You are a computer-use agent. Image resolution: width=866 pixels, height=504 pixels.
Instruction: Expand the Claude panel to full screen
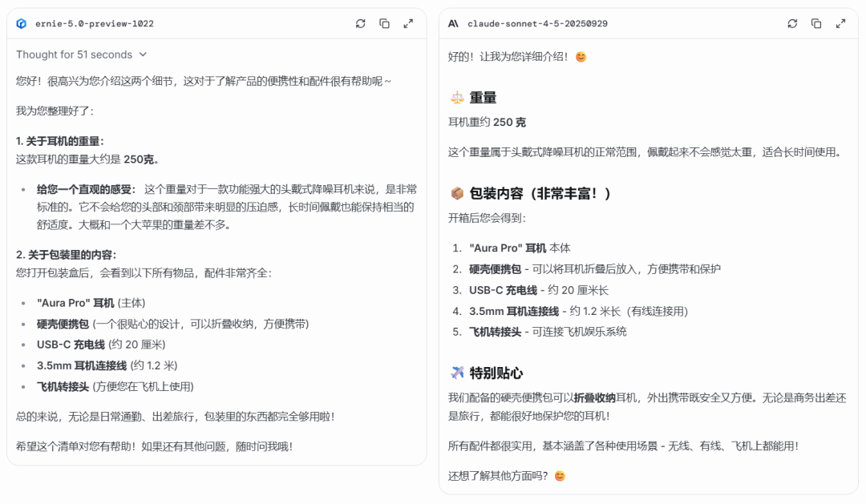click(x=840, y=23)
